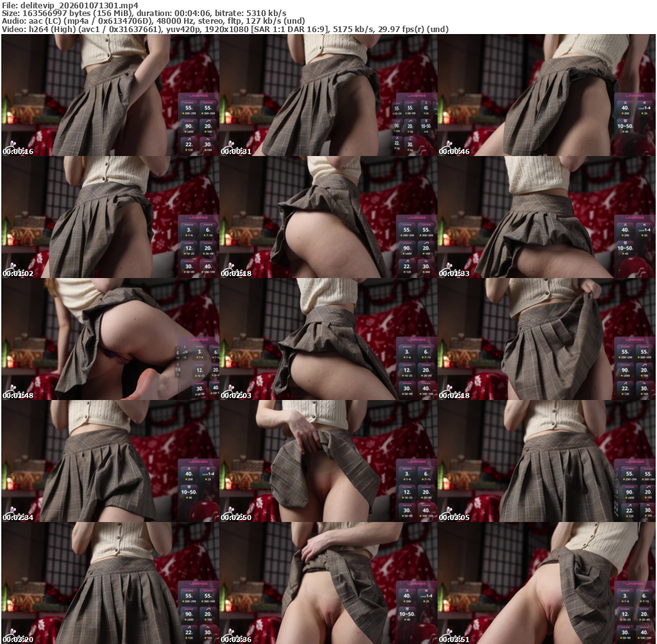This screenshot has height=644, width=657.
Task: Select the Size line in the header
Action: pyautogui.click(x=144, y=13)
